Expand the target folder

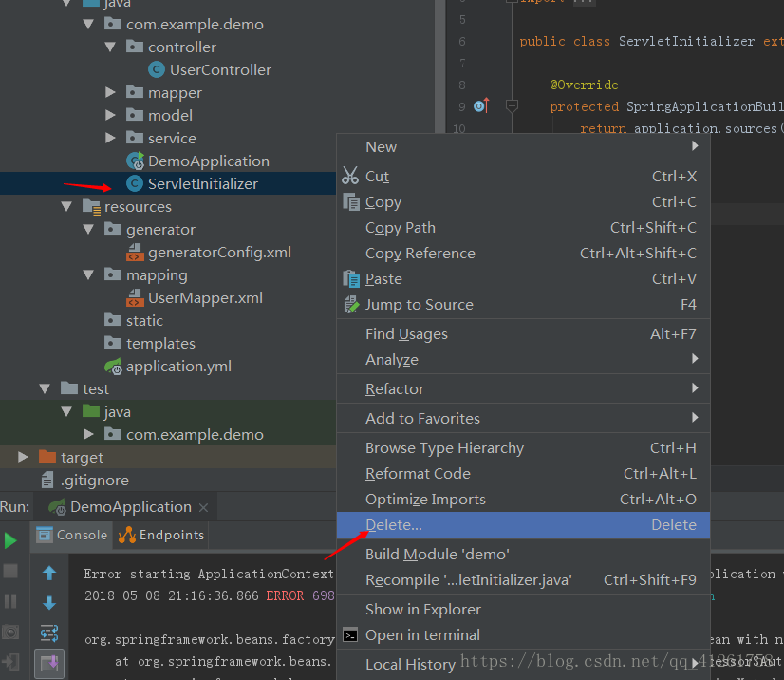23,456
